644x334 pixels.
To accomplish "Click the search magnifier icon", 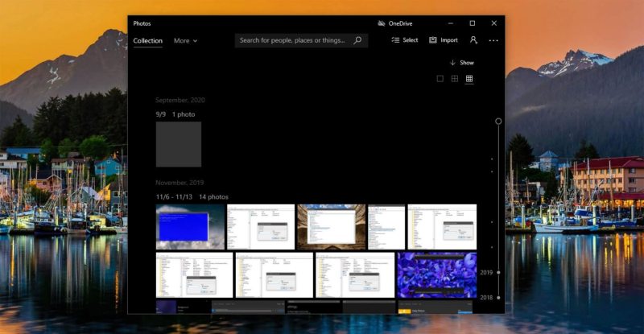I will (x=358, y=40).
